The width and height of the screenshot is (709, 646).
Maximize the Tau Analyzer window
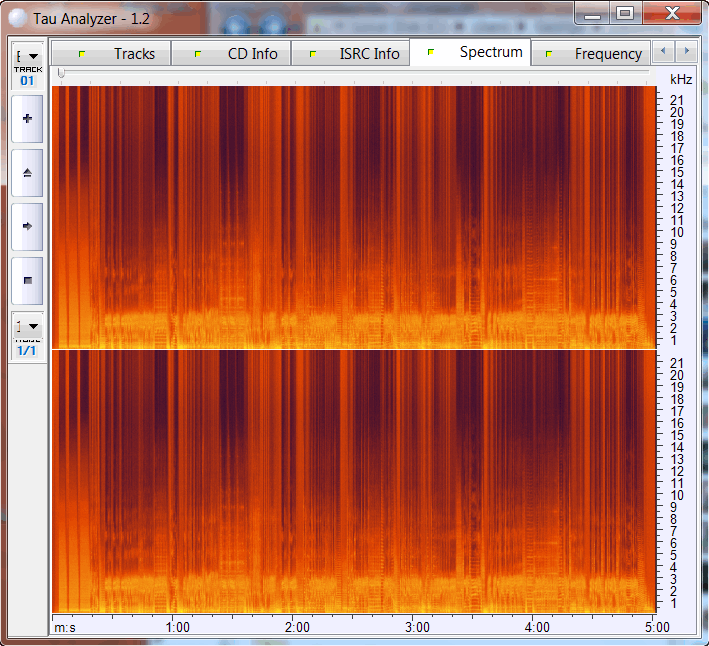[625, 13]
